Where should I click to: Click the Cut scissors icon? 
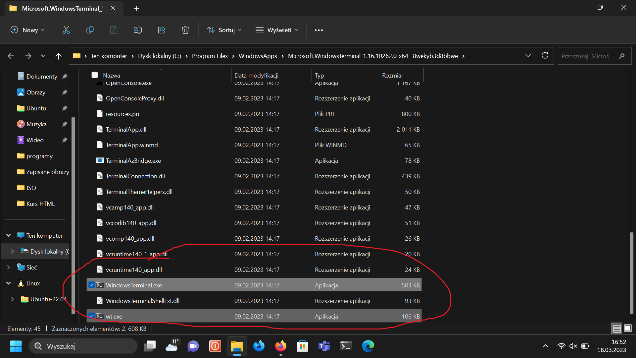tap(66, 30)
